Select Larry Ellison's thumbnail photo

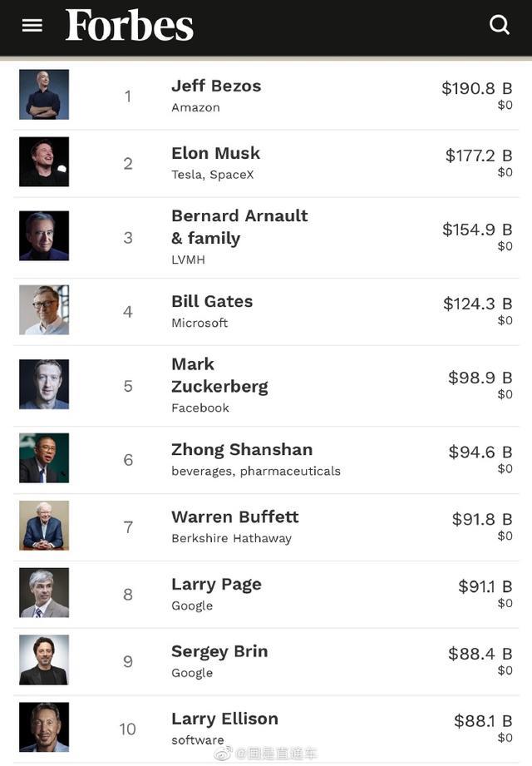[x=44, y=727]
